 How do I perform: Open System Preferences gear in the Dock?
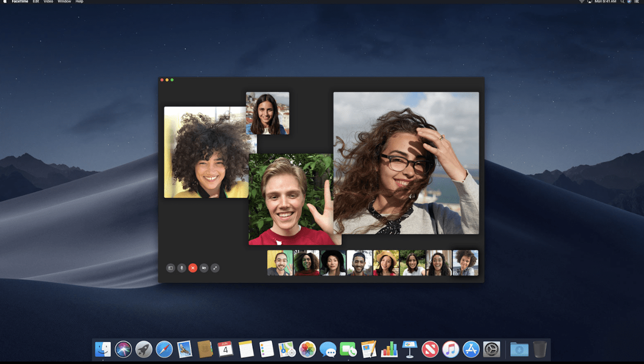coord(491,349)
